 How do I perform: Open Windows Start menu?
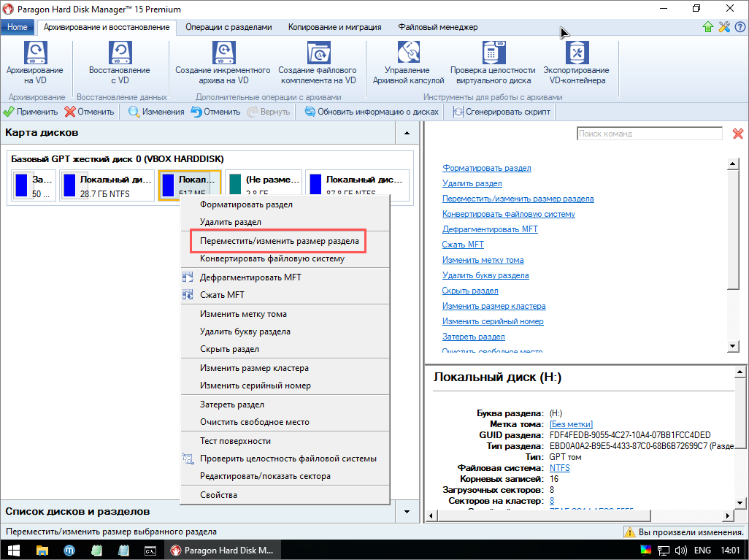14,551
